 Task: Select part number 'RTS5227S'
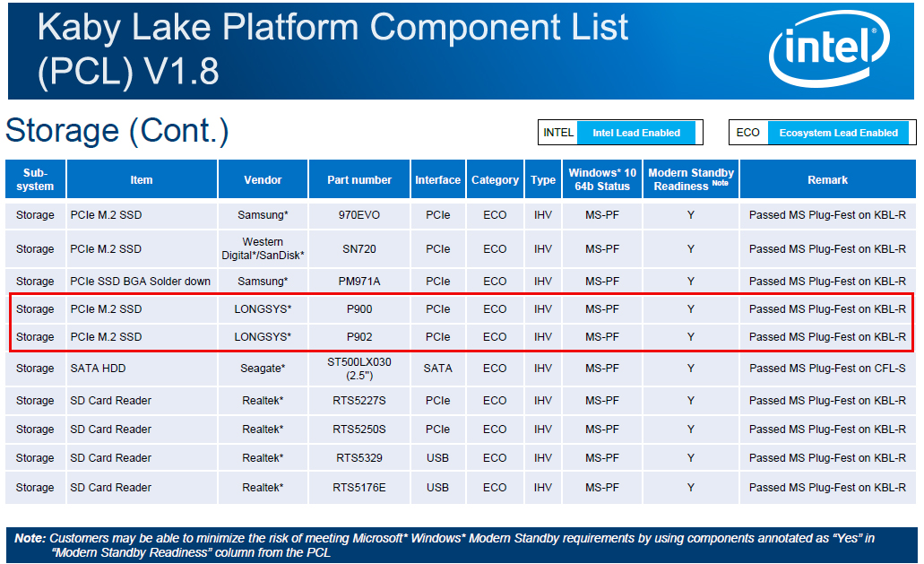click(x=359, y=400)
